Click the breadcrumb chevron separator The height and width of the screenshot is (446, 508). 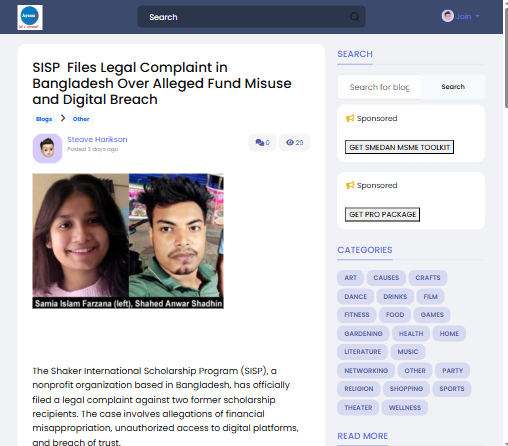[x=63, y=118]
